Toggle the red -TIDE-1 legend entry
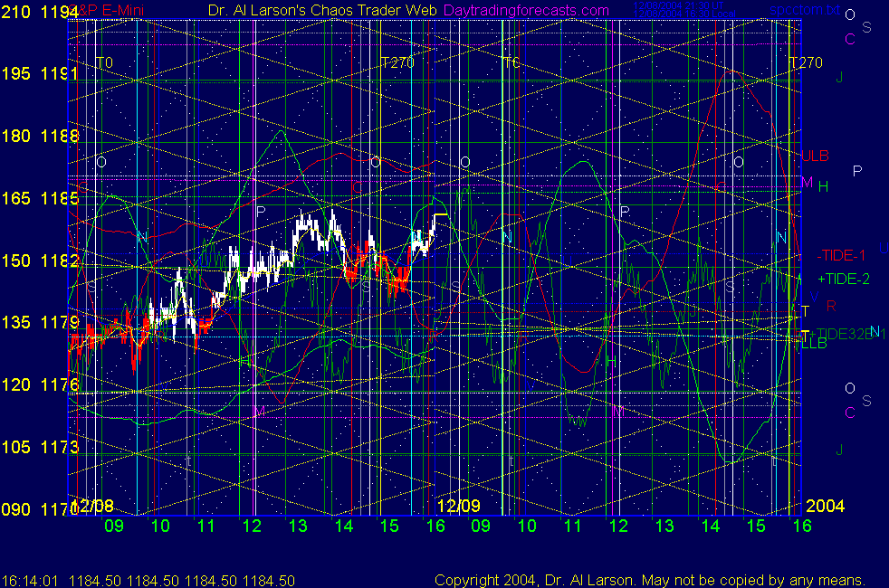Screen dimensions: 889x588 842,255
